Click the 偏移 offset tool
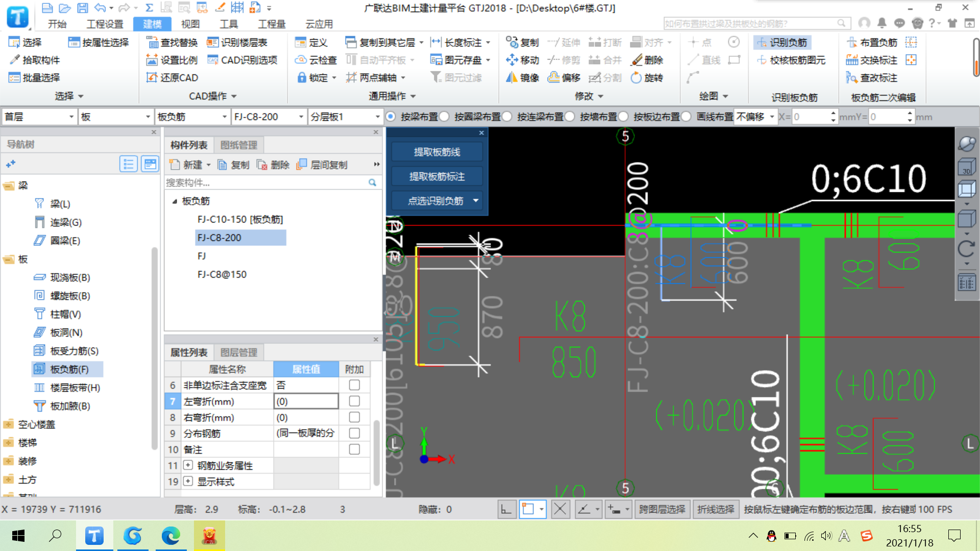 (x=563, y=78)
